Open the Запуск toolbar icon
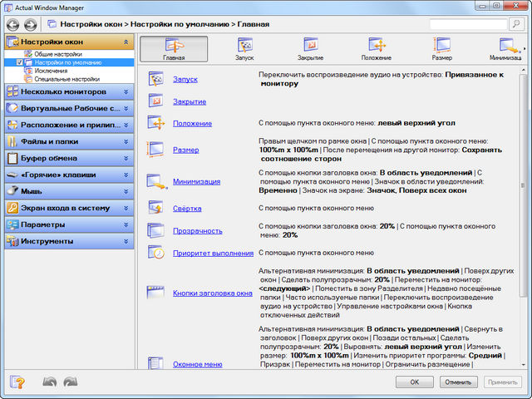Screen dimensions: 532x399 coord(245,49)
